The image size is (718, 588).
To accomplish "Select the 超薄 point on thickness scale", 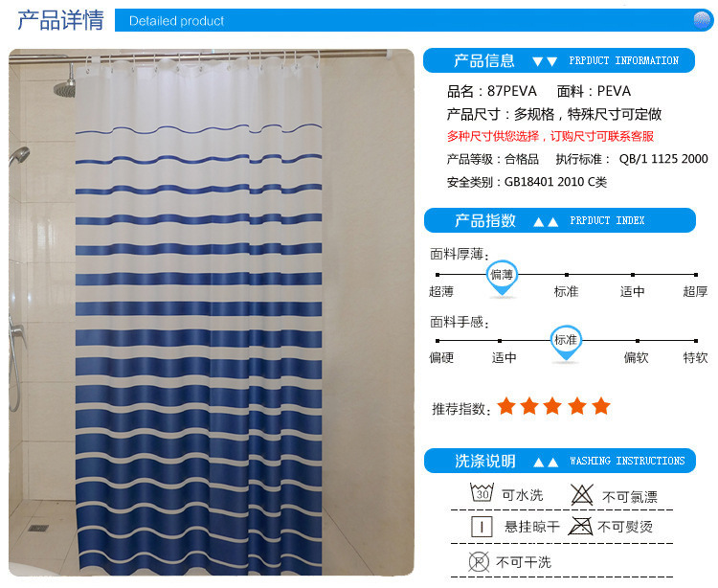I will tap(438, 275).
